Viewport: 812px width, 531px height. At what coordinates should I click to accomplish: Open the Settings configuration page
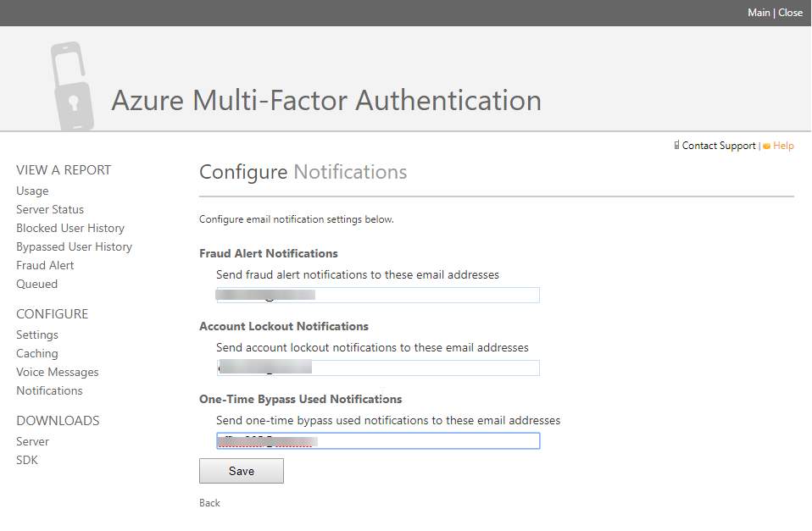click(36, 335)
